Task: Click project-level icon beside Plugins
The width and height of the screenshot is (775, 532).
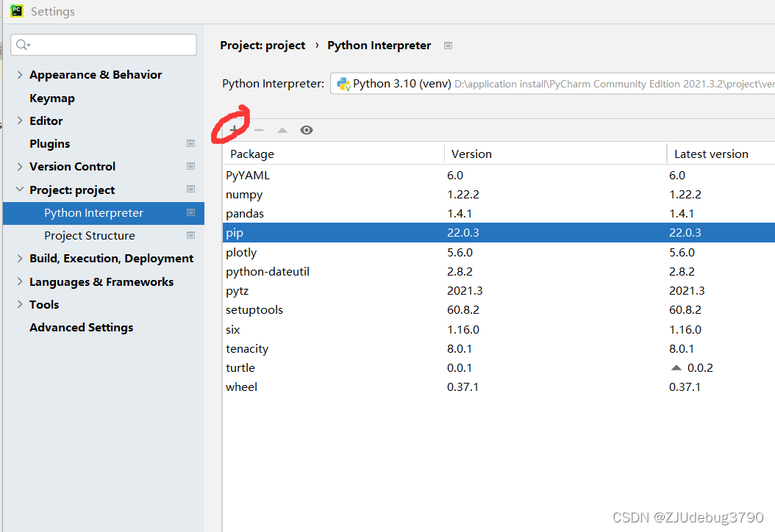Action: [190, 143]
